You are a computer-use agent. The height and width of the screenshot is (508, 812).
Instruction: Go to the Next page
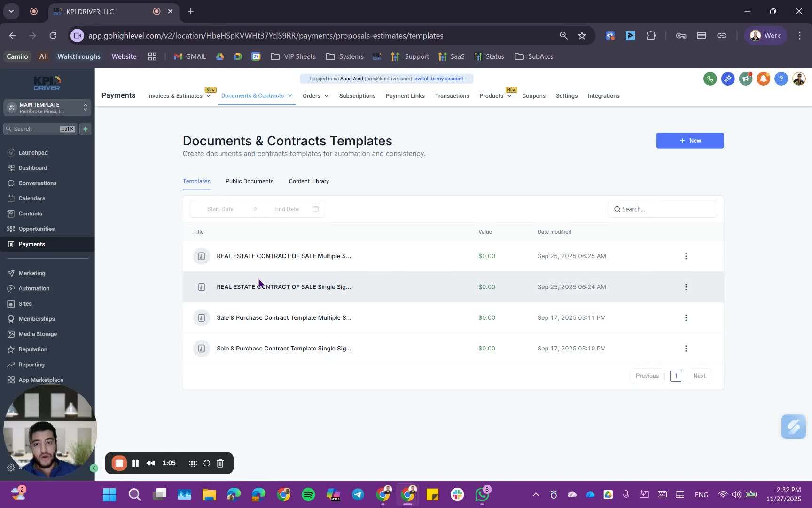click(699, 376)
